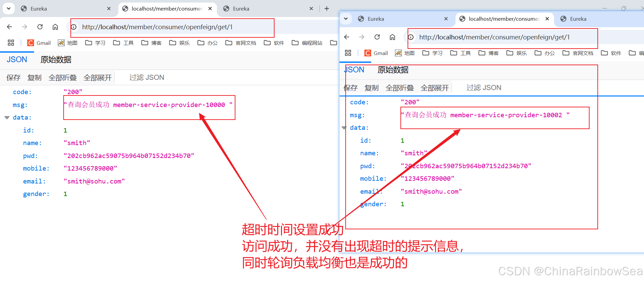Click 保存 button in left JSON viewer
644x282 pixels.
pos(13,77)
